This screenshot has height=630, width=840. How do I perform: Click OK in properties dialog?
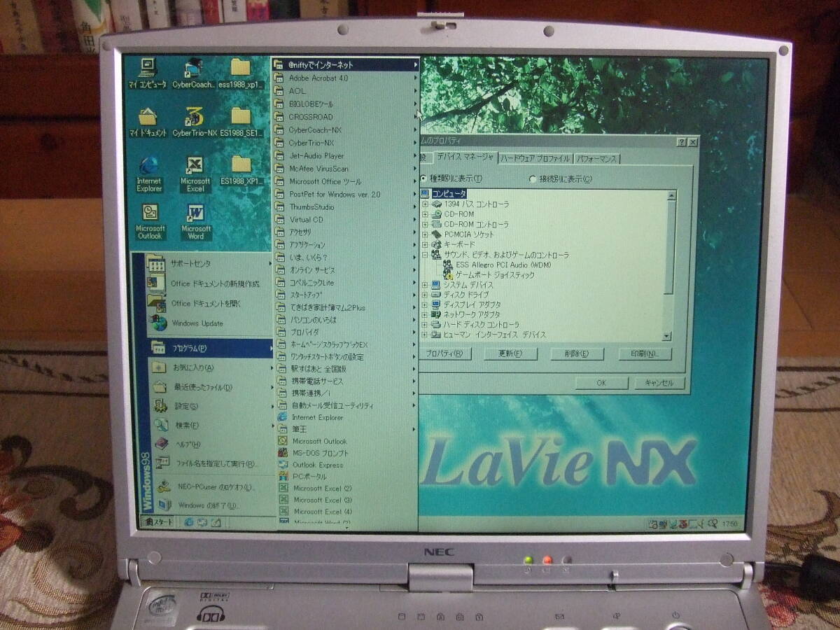601,384
